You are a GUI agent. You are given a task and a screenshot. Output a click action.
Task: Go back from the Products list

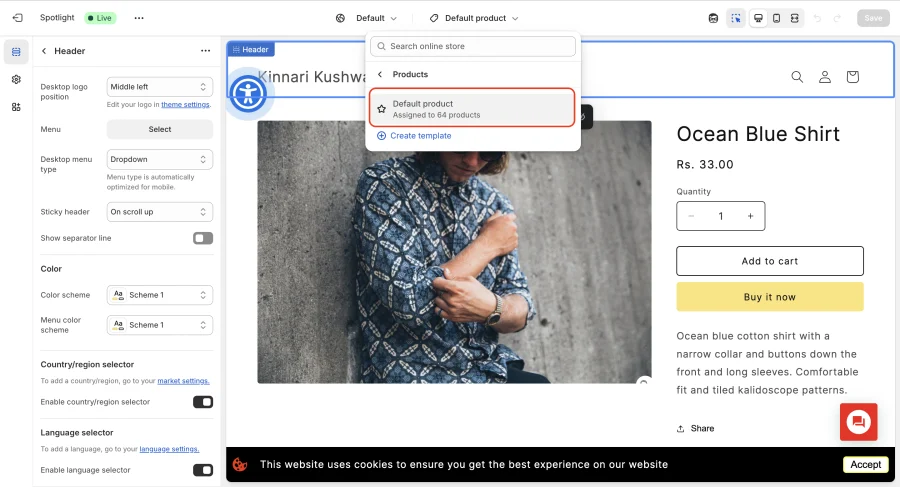point(380,75)
